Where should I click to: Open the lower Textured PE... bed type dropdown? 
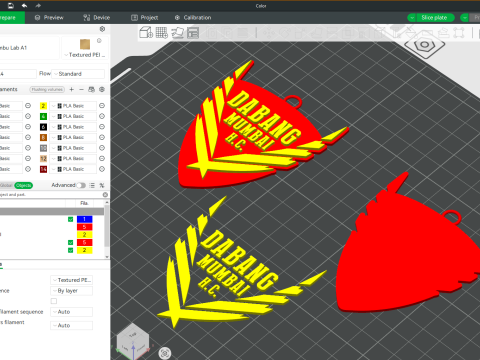coord(71,280)
